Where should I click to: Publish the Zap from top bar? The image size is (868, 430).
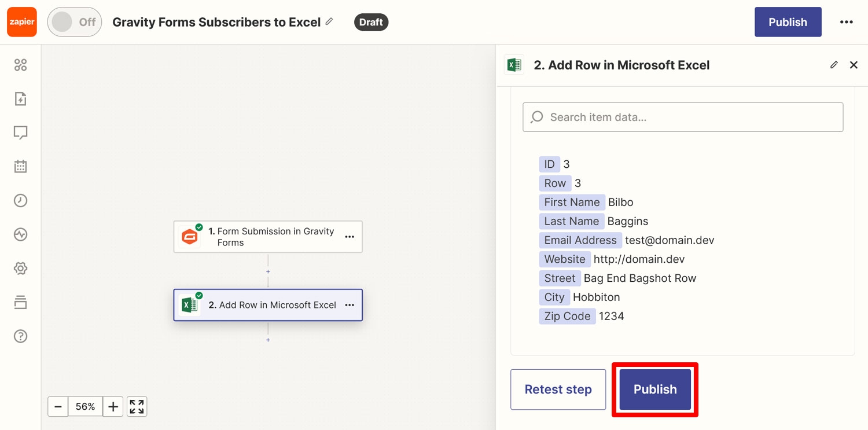point(788,22)
